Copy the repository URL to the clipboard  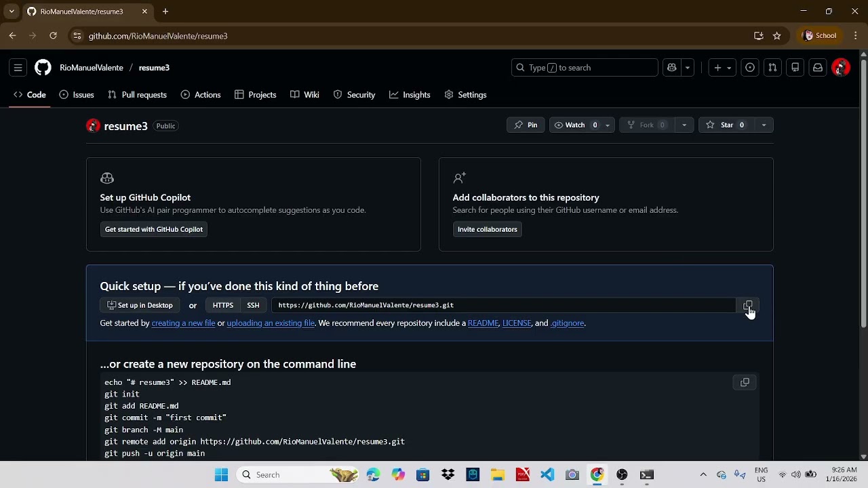coord(747,306)
